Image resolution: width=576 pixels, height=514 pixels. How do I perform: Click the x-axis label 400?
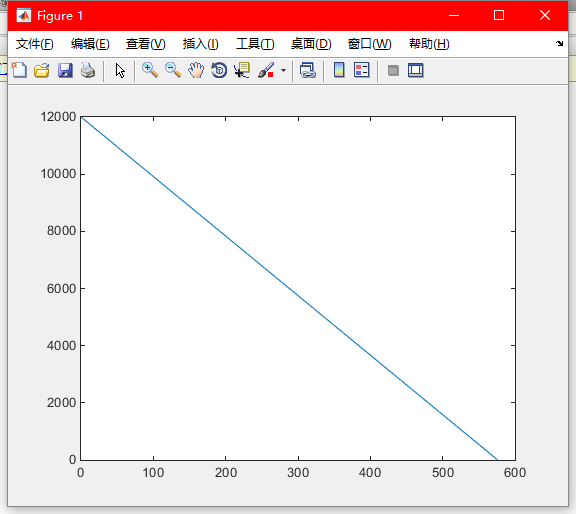coord(370,472)
